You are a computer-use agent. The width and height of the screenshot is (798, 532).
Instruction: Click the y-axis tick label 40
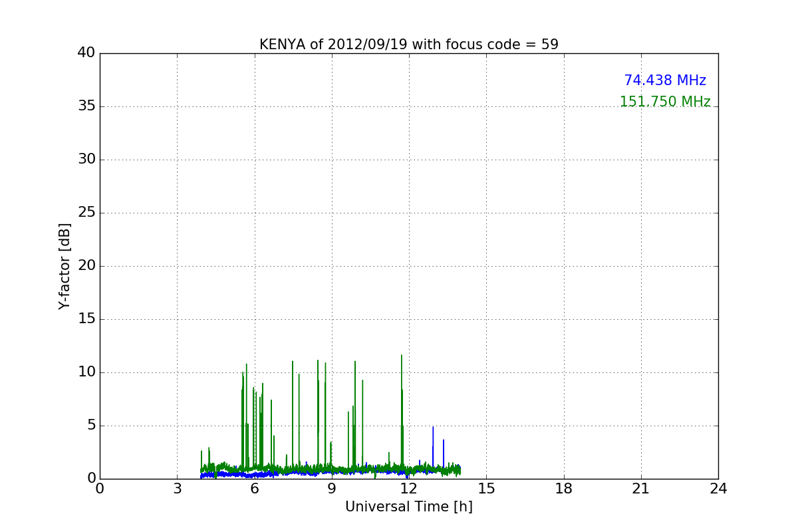[86, 53]
